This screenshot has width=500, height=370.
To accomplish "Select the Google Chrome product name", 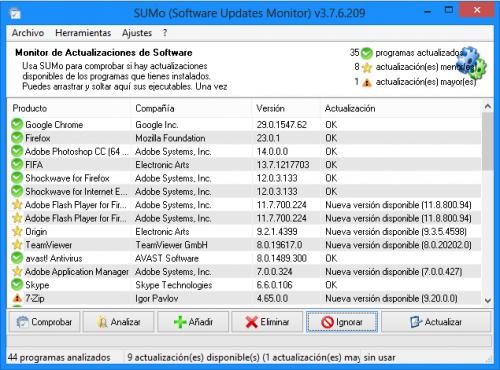I will tap(54, 125).
